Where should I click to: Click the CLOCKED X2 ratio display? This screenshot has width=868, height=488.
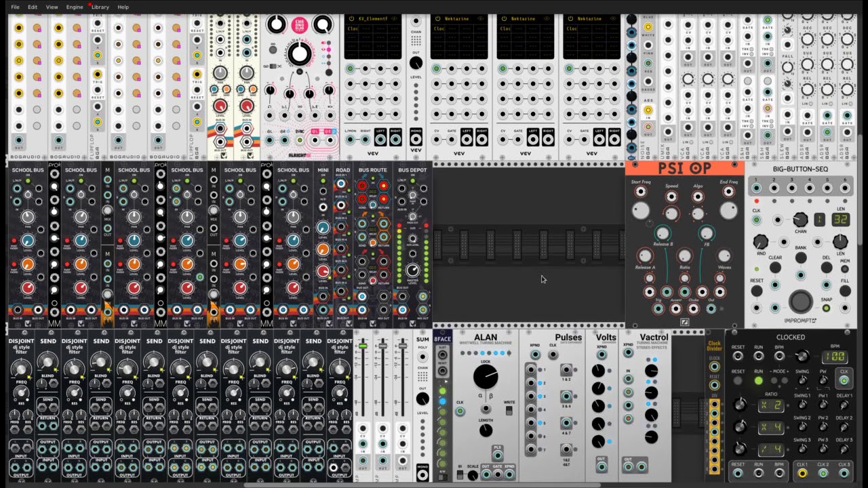(x=771, y=405)
